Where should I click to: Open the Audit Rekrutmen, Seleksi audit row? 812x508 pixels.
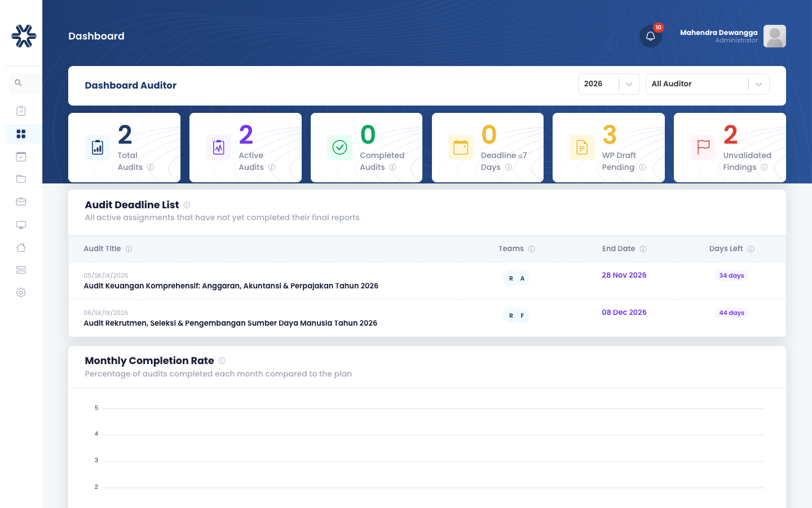[x=427, y=318]
